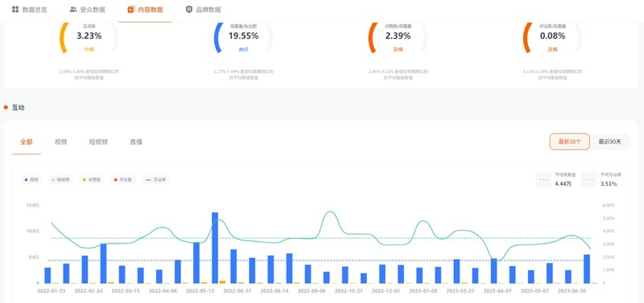This screenshot has width=644, height=303.
Task: Click the 品牌数据 shield icon
Action: point(189,10)
